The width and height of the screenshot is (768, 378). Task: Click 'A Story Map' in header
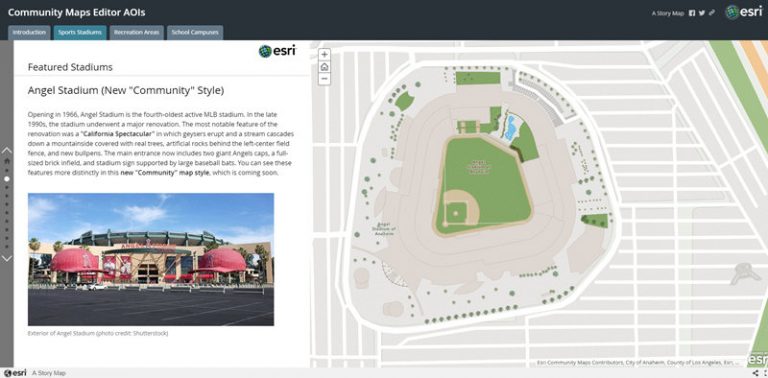(x=668, y=14)
